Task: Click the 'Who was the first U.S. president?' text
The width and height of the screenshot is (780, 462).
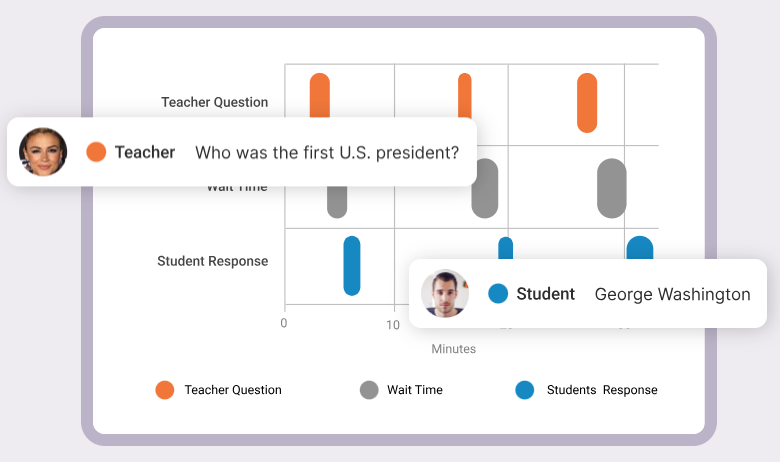Action: 327,152
